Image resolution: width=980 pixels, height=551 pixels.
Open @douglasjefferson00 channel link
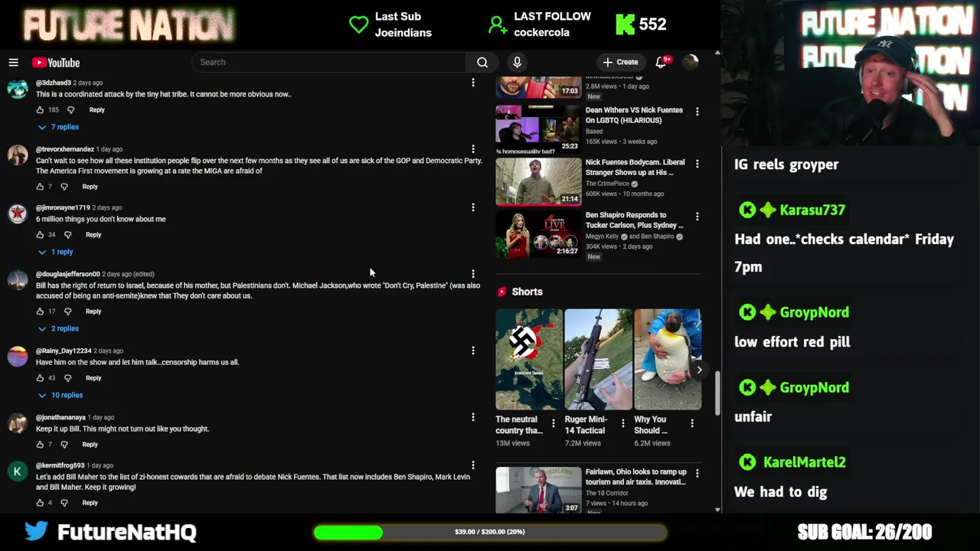pyautogui.click(x=68, y=274)
